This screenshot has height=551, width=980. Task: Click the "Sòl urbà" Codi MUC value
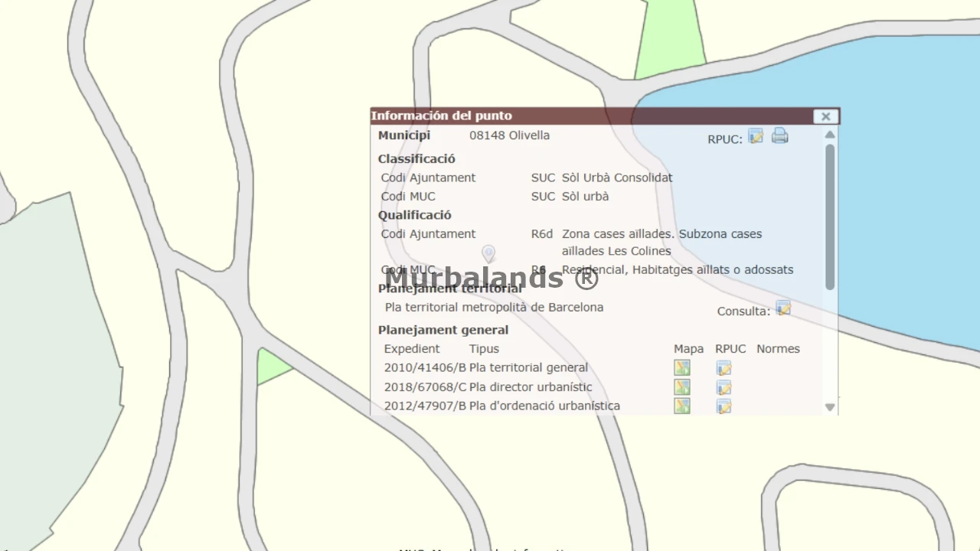(x=585, y=196)
